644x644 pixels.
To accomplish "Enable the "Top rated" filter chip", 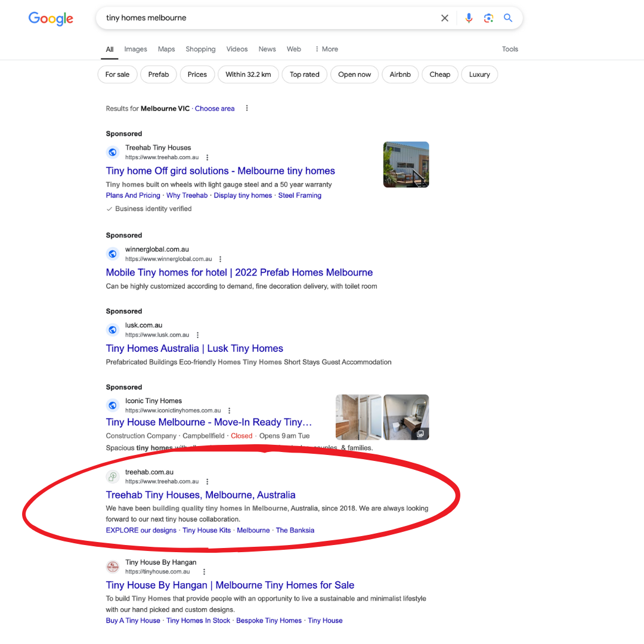I will coord(305,75).
